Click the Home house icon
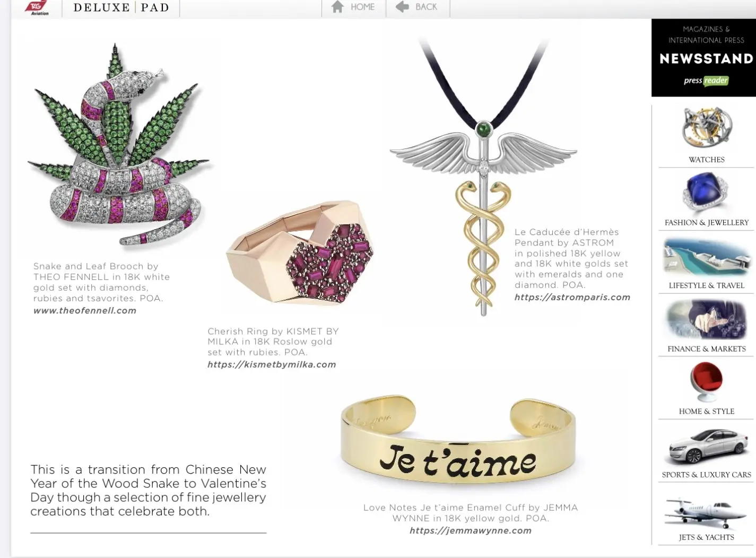Screen dimensions: 756x558 (x=337, y=7)
